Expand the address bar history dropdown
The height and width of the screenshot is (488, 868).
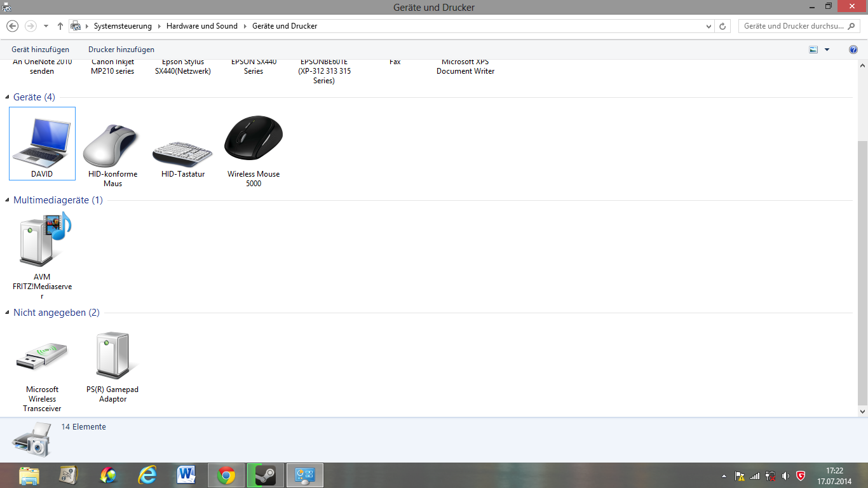coord(709,26)
